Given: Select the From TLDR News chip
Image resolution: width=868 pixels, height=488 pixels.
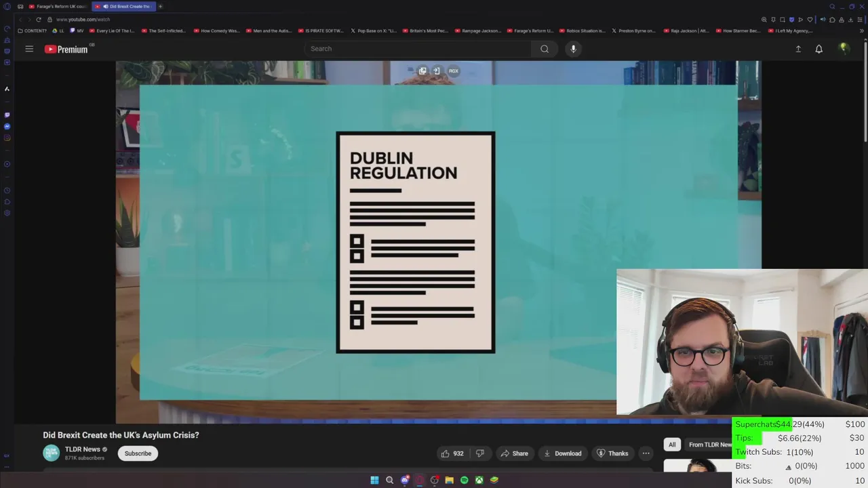Looking at the screenshot, I should (x=709, y=445).
